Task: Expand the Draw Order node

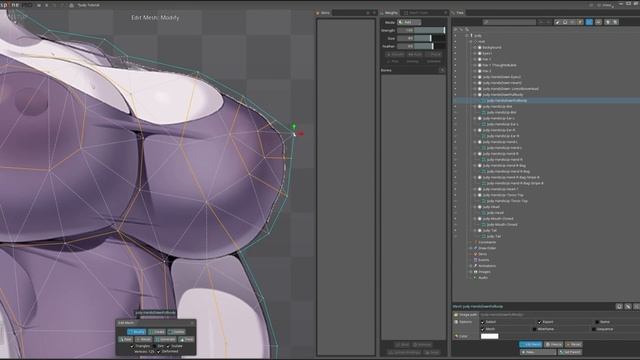Action: [470, 248]
